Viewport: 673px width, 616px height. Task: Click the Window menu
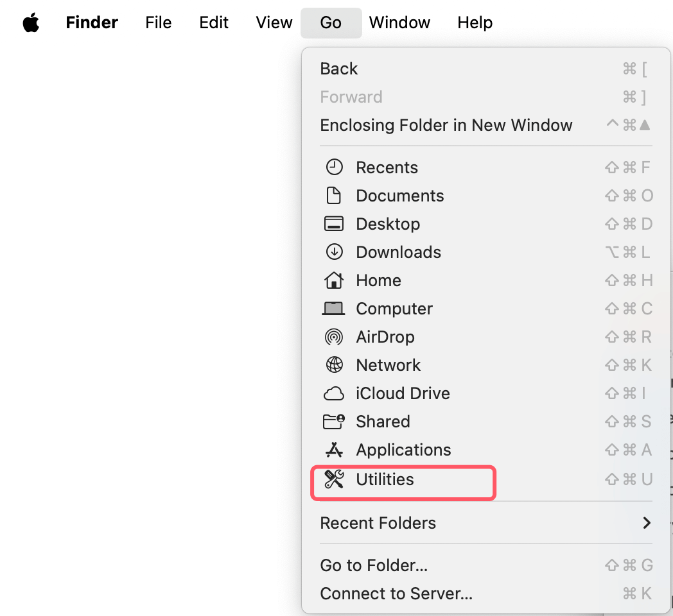click(x=399, y=22)
